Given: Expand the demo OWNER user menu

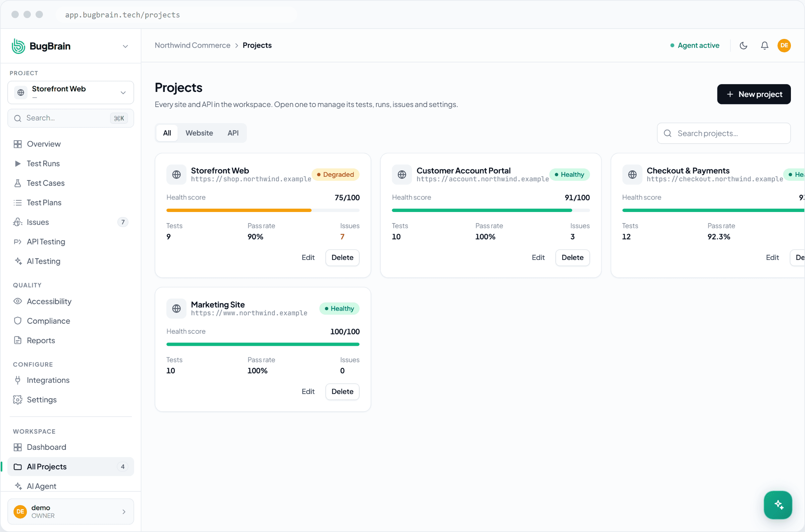Looking at the screenshot, I should (70, 511).
